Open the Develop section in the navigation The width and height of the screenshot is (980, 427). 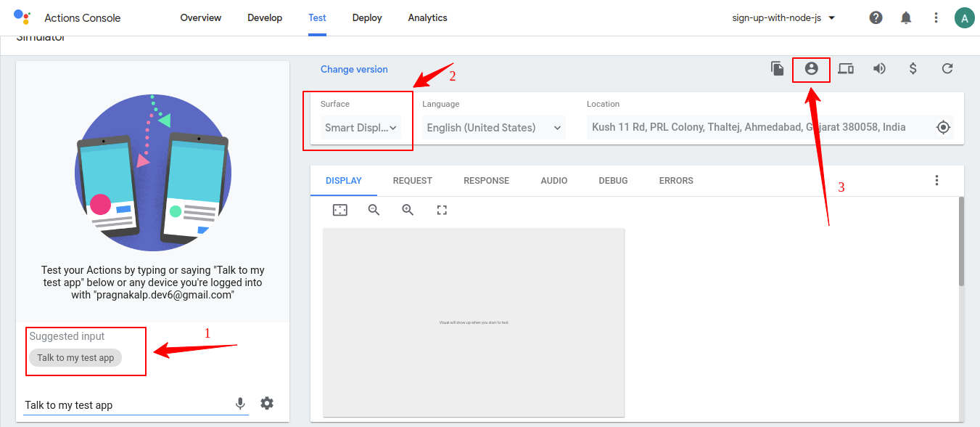(x=265, y=17)
